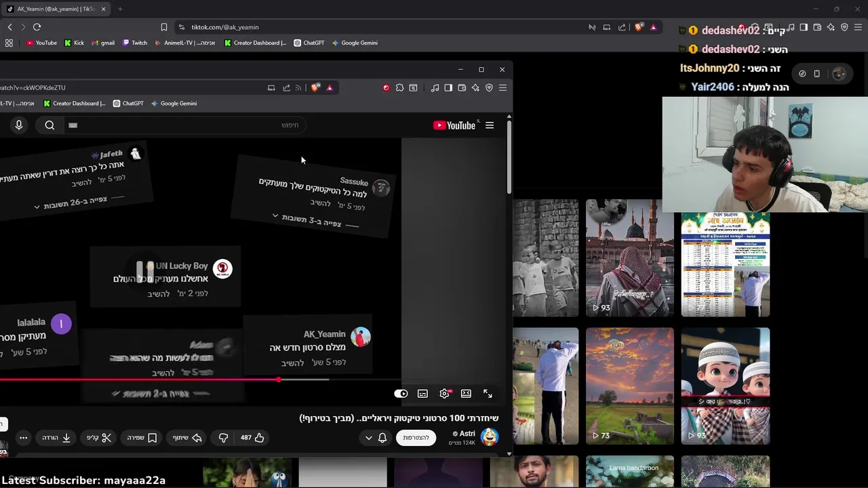Image resolution: width=868 pixels, height=488 pixels.
Task: Open notification bell dropdown for Astri
Action: pos(376,438)
